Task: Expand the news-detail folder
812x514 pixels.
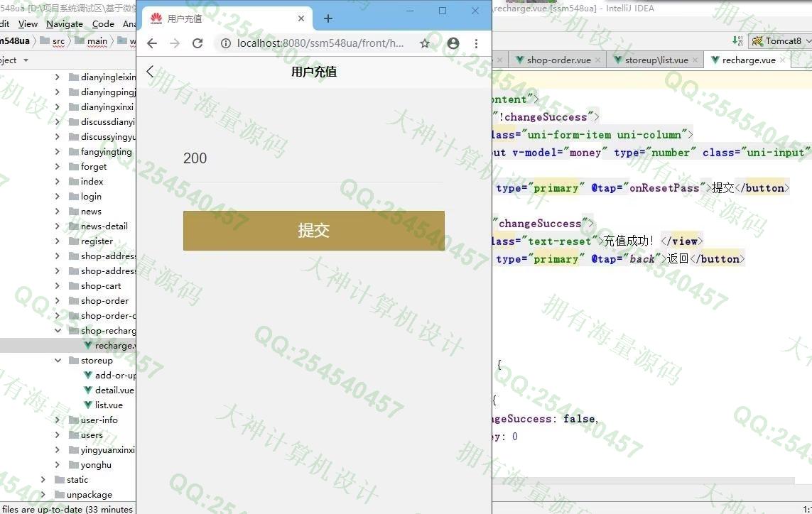Action: 58,226
